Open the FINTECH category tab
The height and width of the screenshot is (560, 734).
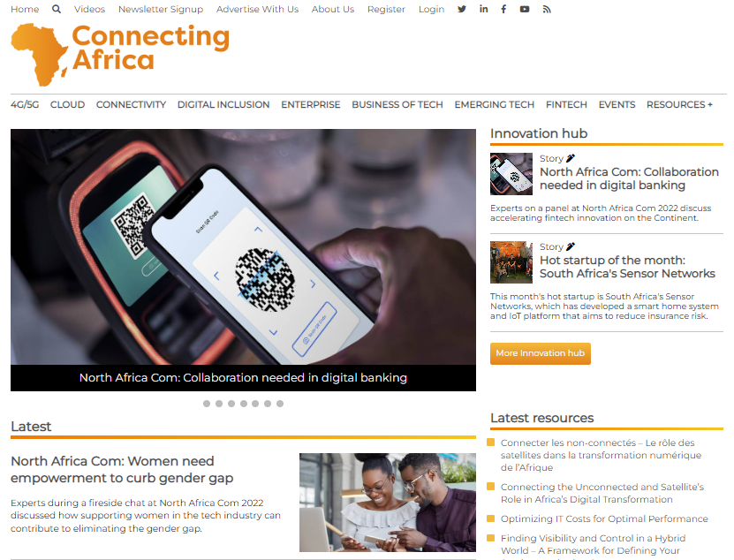pos(566,104)
